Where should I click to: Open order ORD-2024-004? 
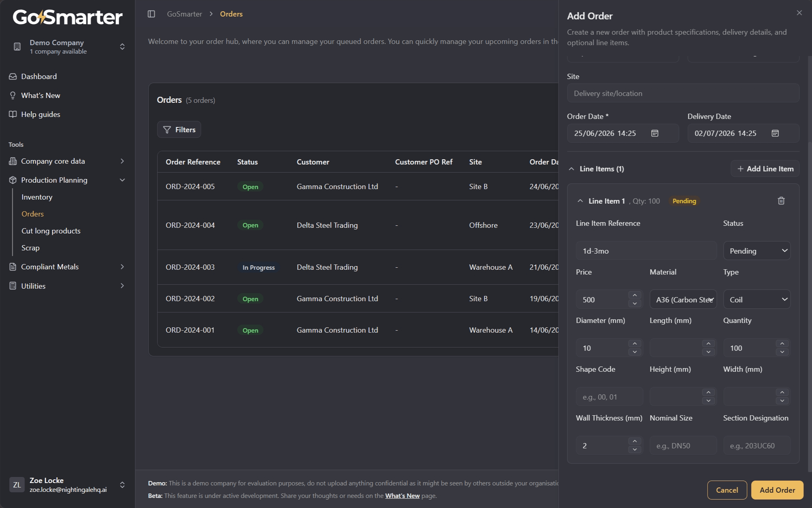(190, 225)
